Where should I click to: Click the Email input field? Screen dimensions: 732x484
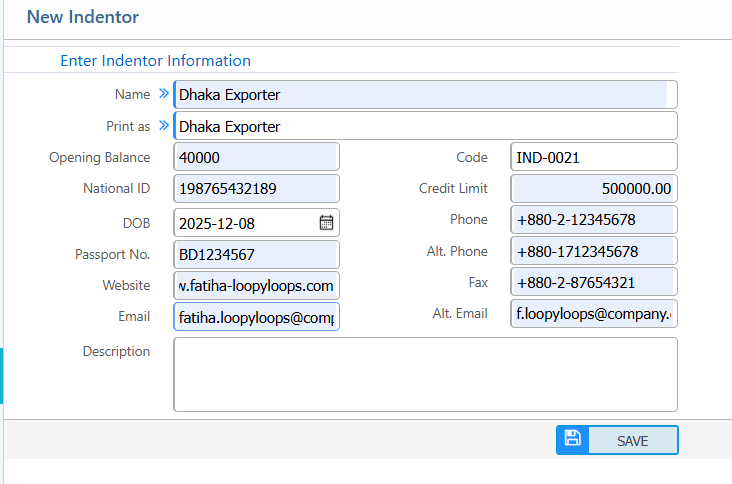click(x=256, y=317)
